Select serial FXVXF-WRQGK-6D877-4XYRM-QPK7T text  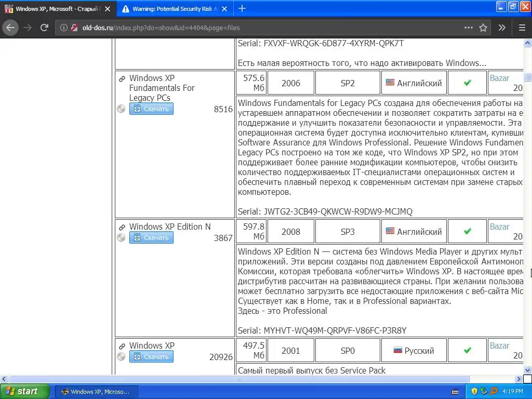pyautogui.click(x=334, y=44)
